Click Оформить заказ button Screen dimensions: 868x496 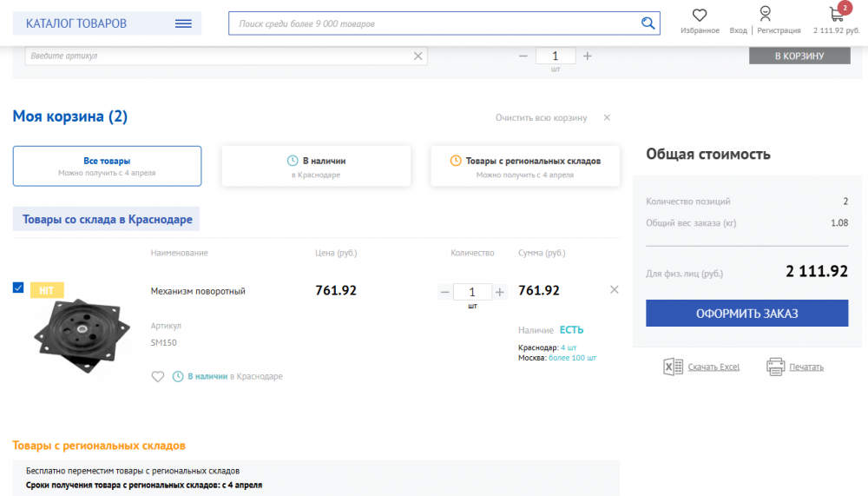tap(746, 313)
